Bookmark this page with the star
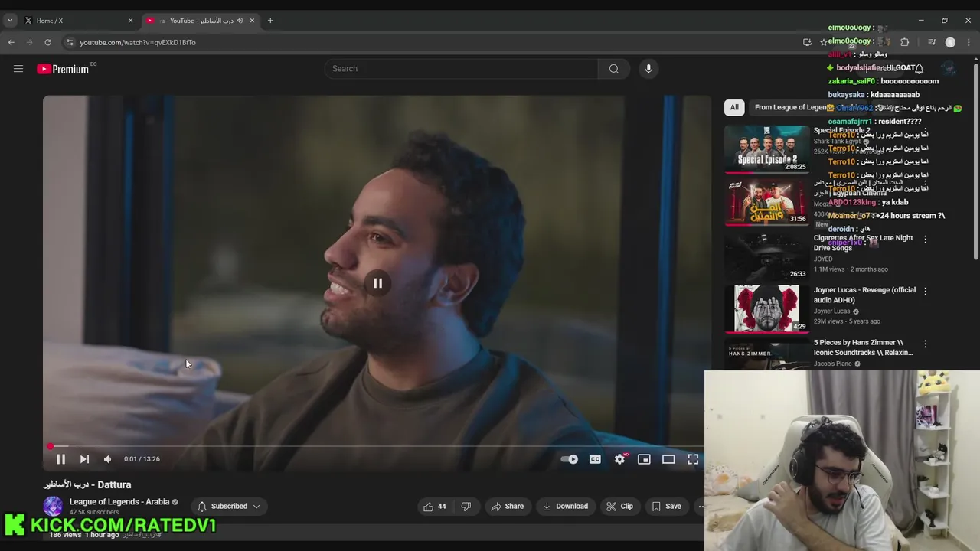The image size is (980, 551). (823, 42)
